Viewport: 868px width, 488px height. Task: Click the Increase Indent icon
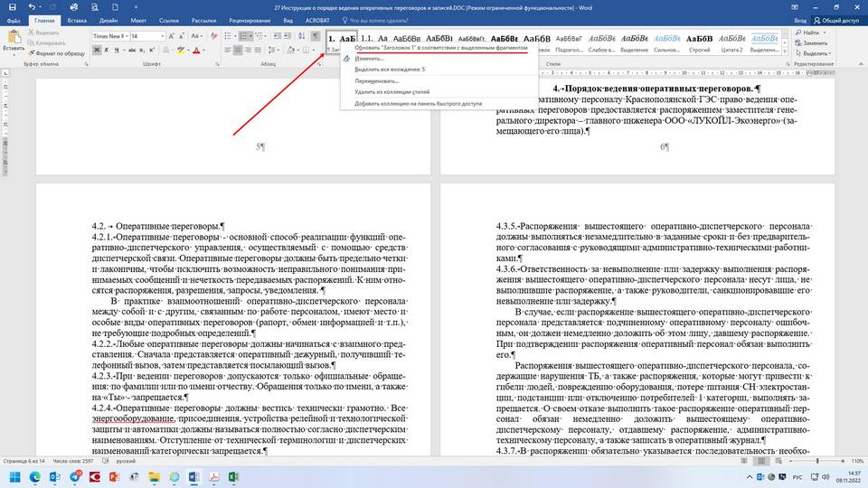[x=288, y=36]
